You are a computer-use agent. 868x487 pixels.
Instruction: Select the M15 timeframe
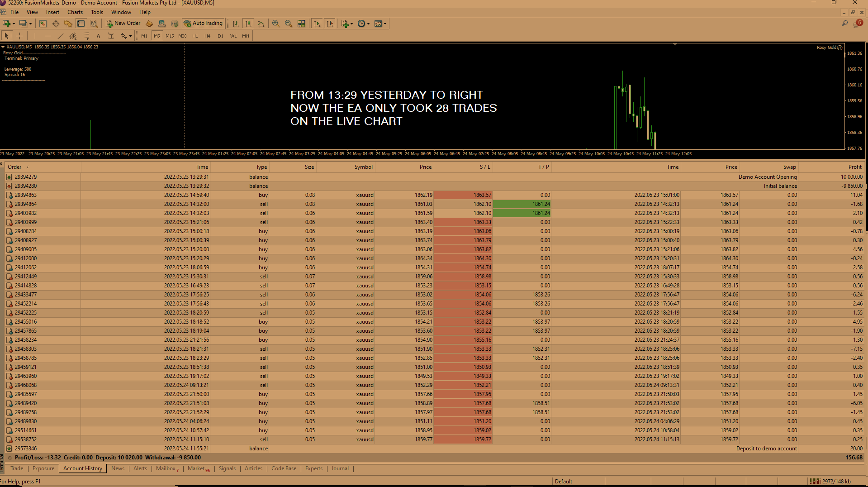pos(170,36)
